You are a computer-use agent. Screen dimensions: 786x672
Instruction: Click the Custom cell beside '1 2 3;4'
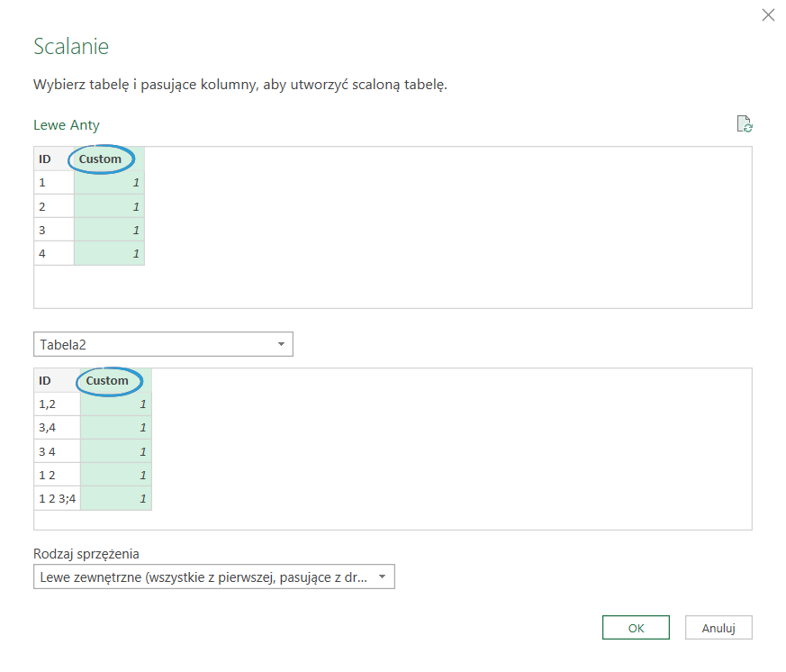[x=116, y=498]
